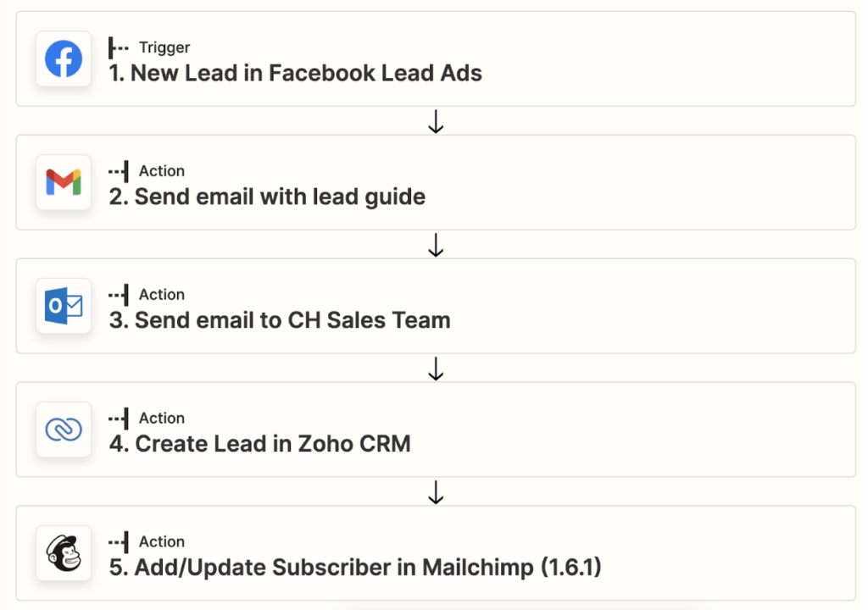Click the Zoho CRM app icon
The width and height of the screenshot is (868, 610).
pyautogui.click(x=64, y=429)
